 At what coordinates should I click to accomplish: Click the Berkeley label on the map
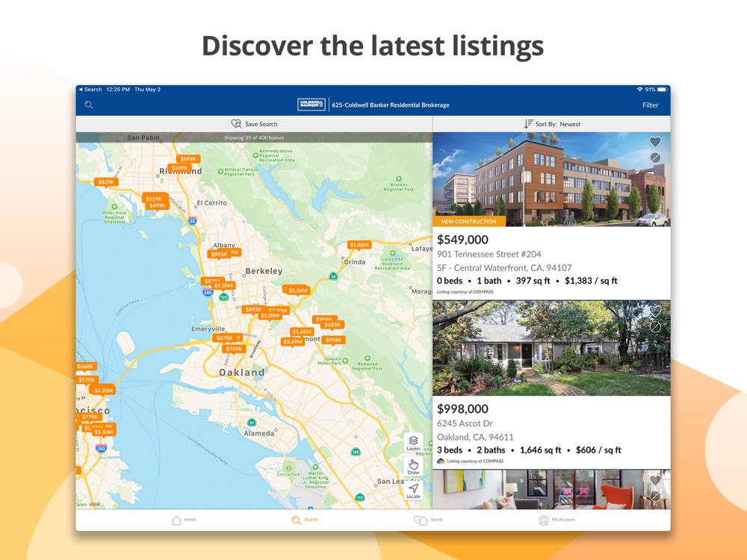264,271
